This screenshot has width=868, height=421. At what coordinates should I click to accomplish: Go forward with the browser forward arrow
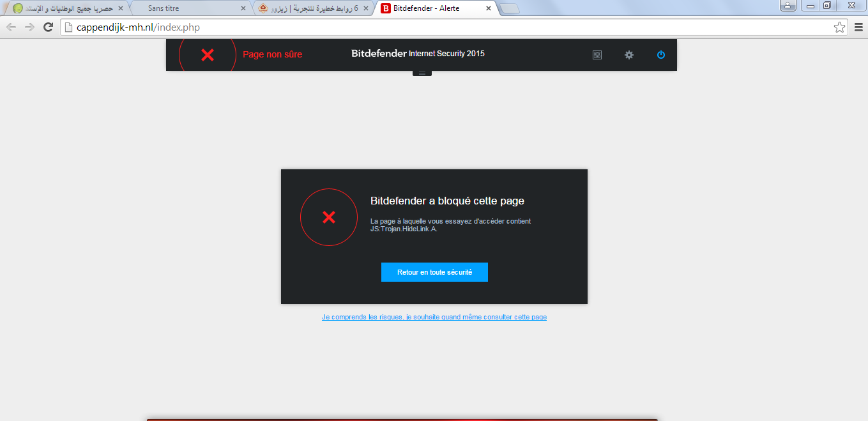tap(29, 27)
